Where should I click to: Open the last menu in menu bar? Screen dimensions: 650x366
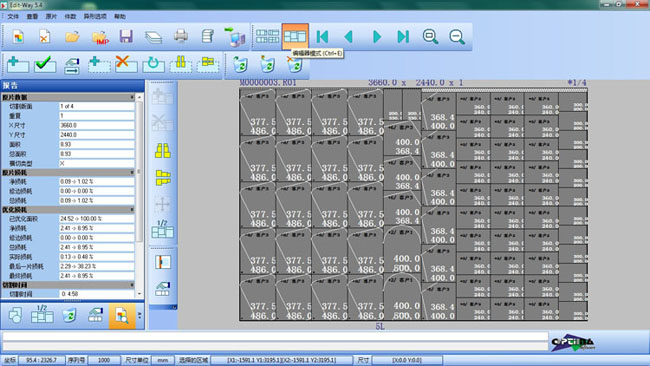click(120, 17)
